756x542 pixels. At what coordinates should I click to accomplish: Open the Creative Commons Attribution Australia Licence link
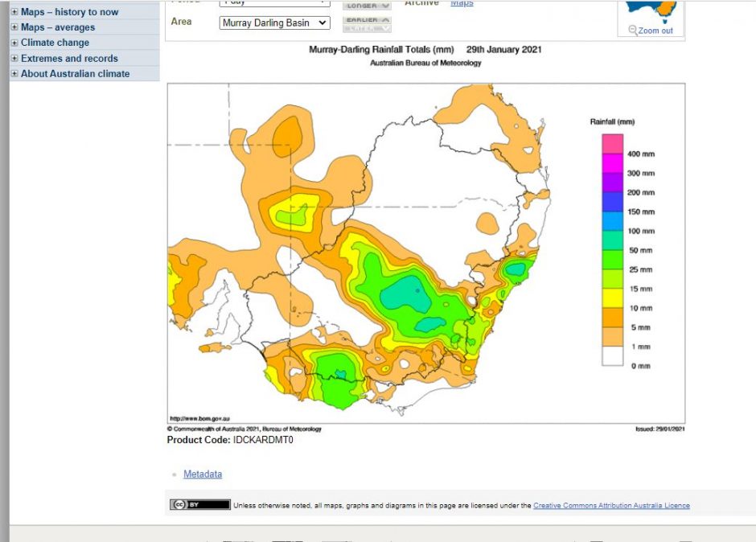(611, 505)
